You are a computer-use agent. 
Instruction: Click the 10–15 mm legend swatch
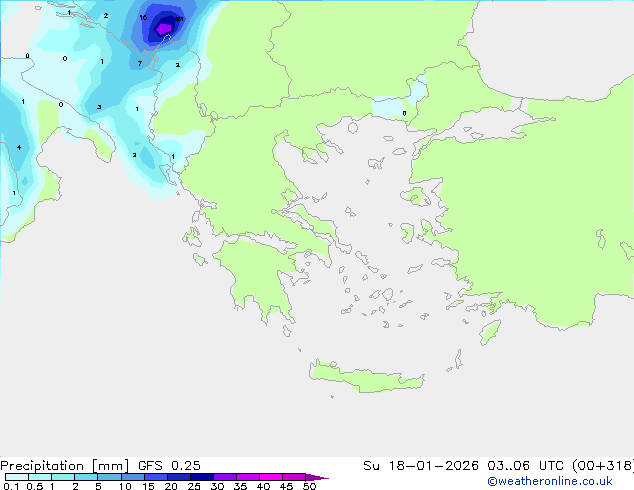click(x=132, y=477)
